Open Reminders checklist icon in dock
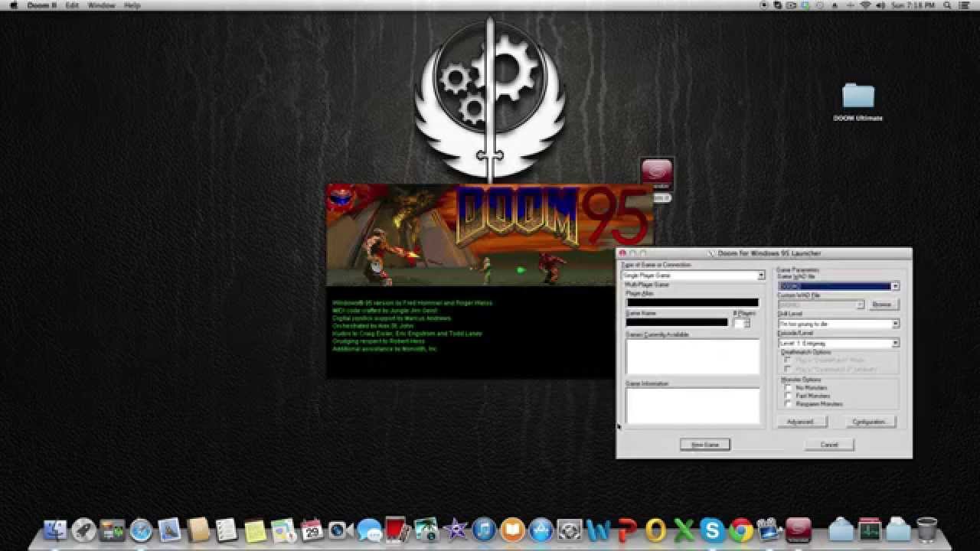The height and width of the screenshot is (551, 980). (x=227, y=530)
